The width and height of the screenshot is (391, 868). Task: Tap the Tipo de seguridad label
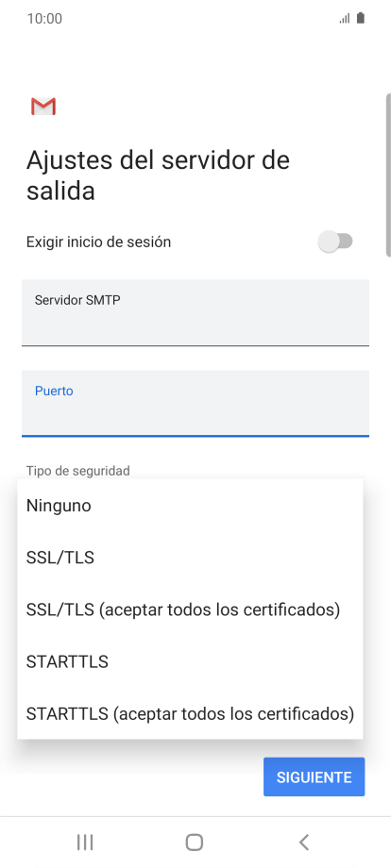pos(78,471)
